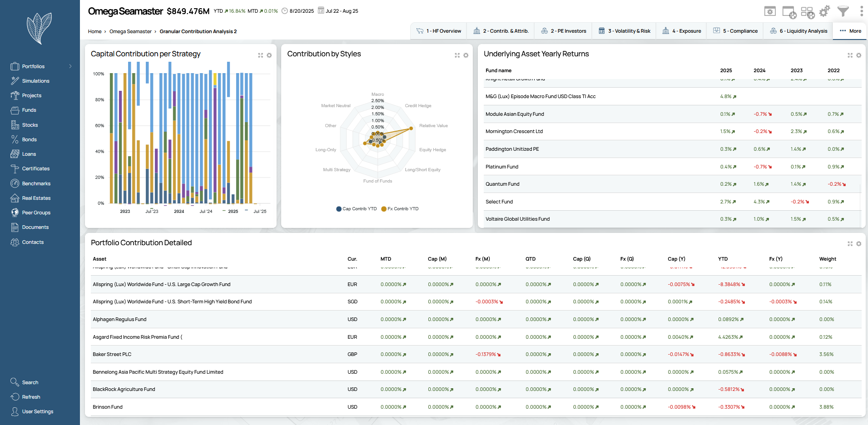868x425 pixels.
Task: Click the add widget grid icon
Action: (807, 12)
